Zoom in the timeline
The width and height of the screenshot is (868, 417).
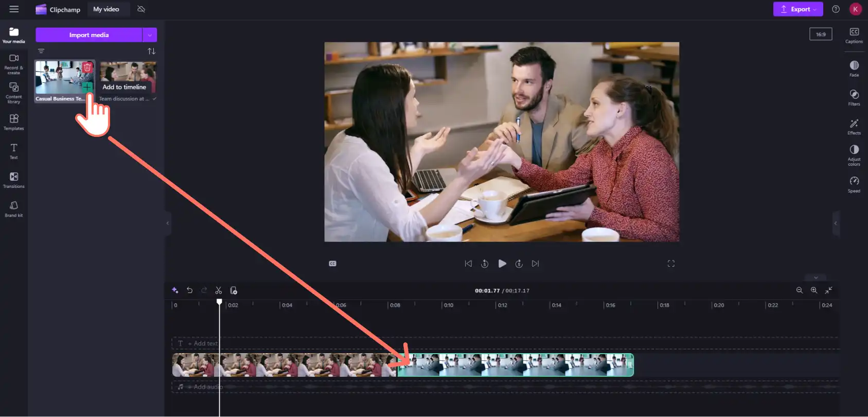click(x=814, y=290)
